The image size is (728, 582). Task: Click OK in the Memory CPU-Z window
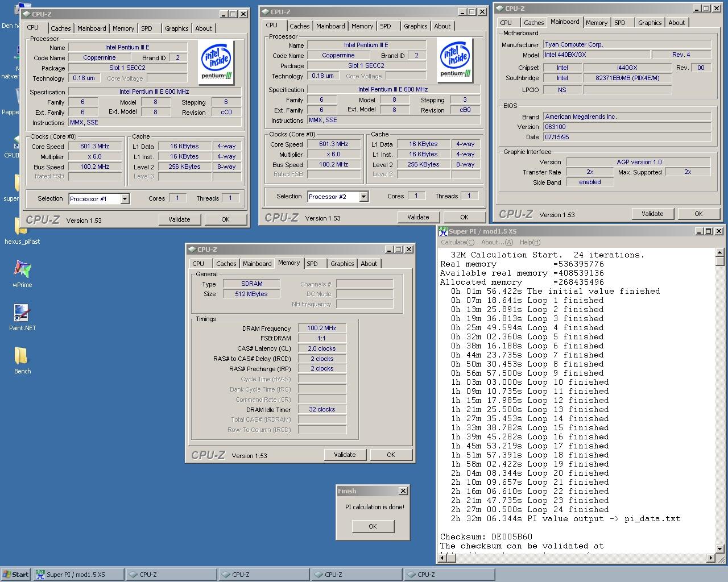click(391, 455)
